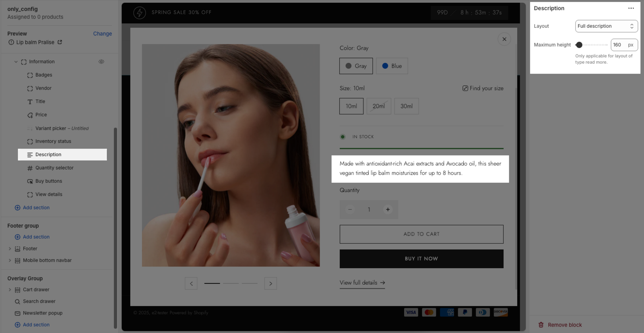The width and height of the screenshot is (644, 333).
Task: Click the three-dots menu in Description panel
Action: tap(631, 8)
